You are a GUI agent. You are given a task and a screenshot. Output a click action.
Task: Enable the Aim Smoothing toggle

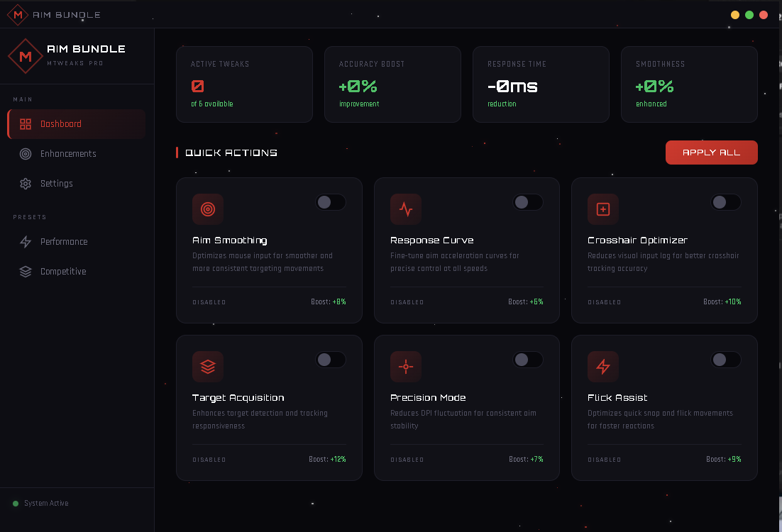click(x=331, y=202)
